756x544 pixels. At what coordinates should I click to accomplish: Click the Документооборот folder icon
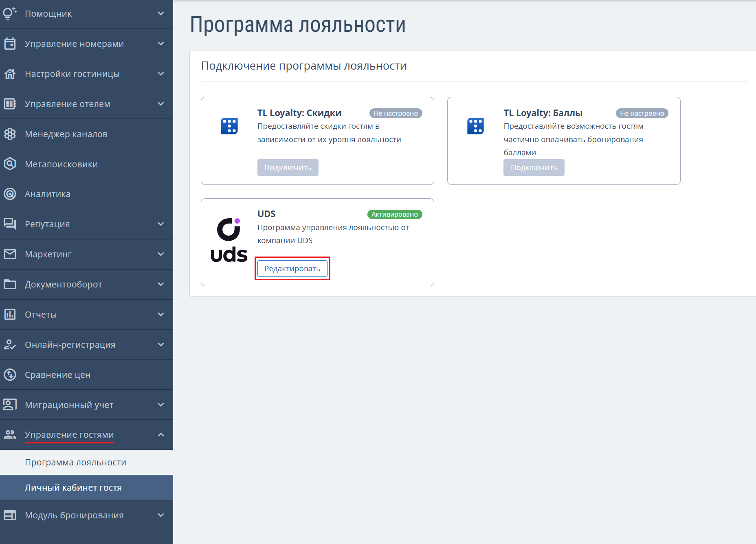[x=10, y=284]
